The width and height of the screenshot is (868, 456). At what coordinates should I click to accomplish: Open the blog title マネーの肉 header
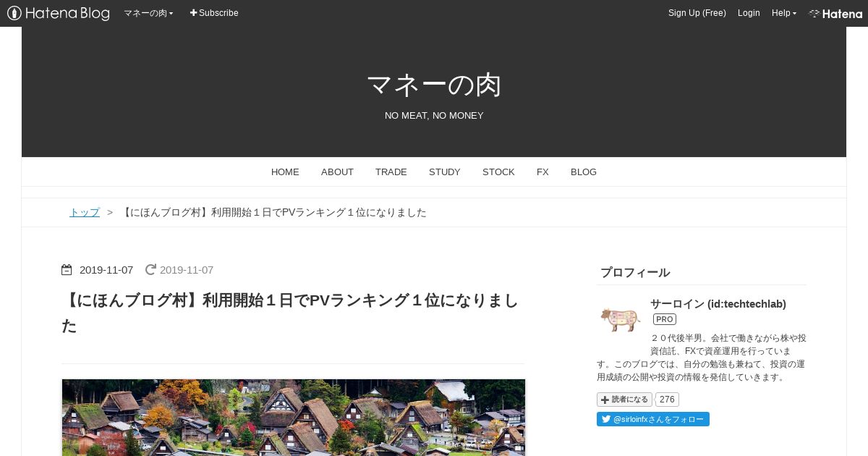[434, 85]
